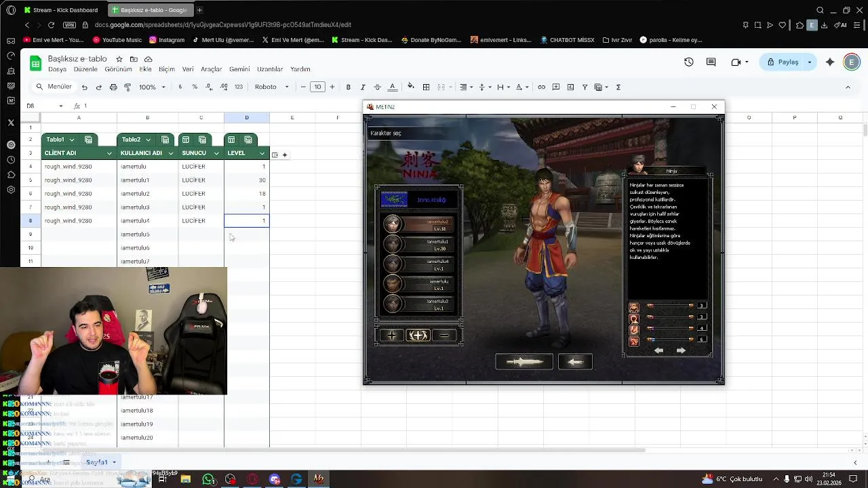
Task: Open the Uzantılar menu
Action: 270,69
